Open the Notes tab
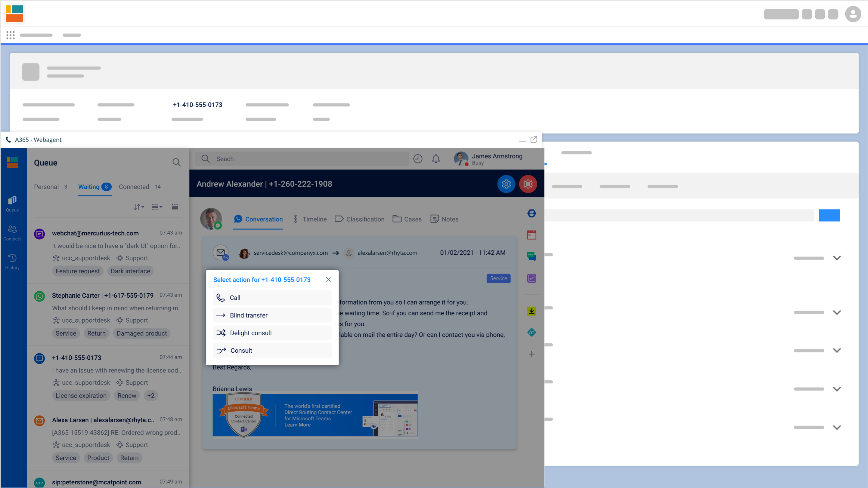This screenshot has height=488, width=868. coord(445,219)
